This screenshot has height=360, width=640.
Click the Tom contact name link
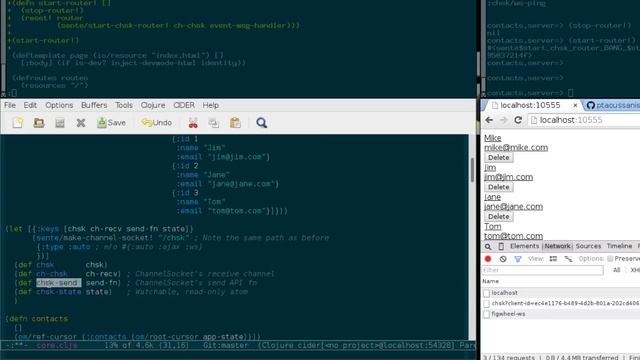tap(493, 227)
